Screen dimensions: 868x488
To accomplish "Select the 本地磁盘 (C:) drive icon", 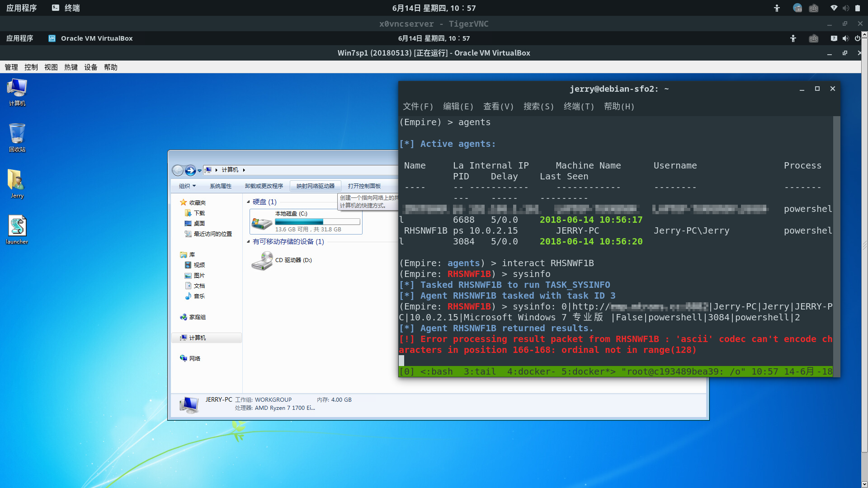I will pyautogui.click(x=261, y=222).
